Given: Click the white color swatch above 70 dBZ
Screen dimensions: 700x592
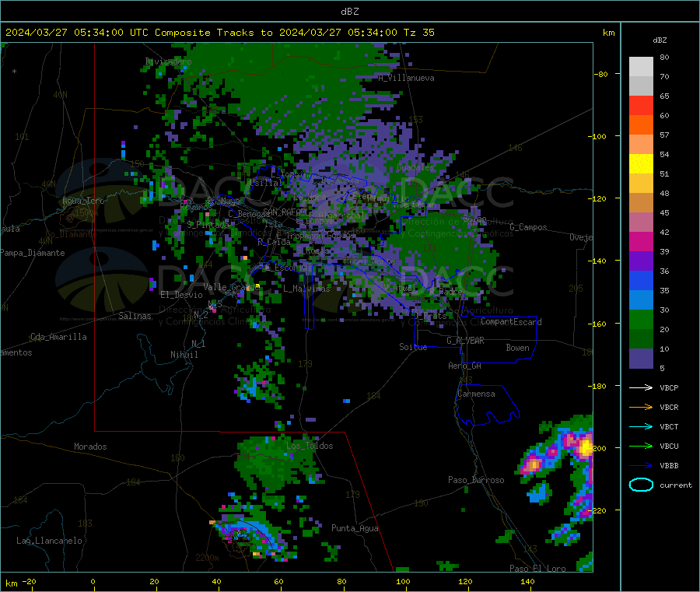Looking at the screenshot, I should pyautogui.click(x=641, y=67).
